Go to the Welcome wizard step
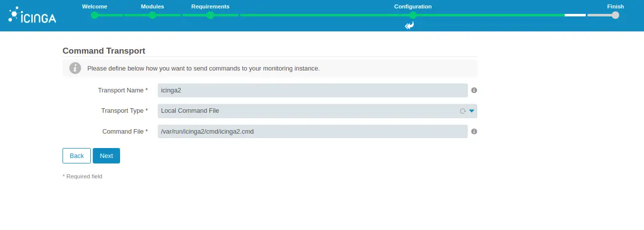 [x=94, y=6]
